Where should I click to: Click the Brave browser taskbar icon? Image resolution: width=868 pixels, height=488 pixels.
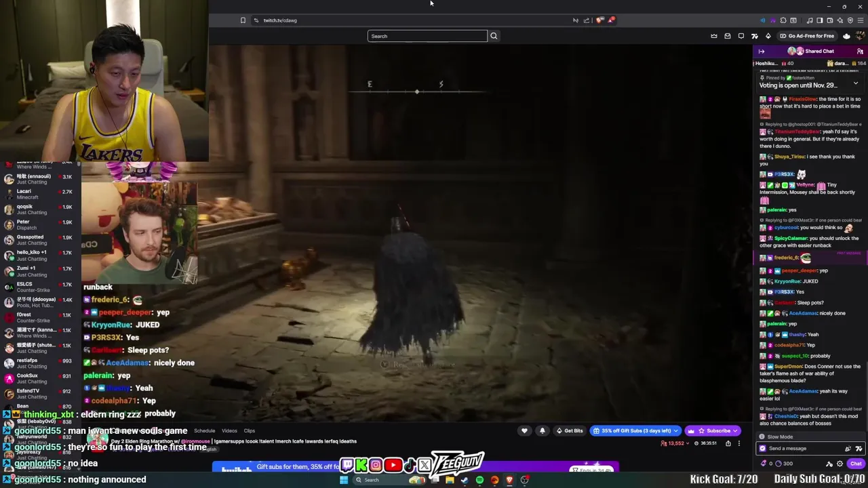[509, 480]
